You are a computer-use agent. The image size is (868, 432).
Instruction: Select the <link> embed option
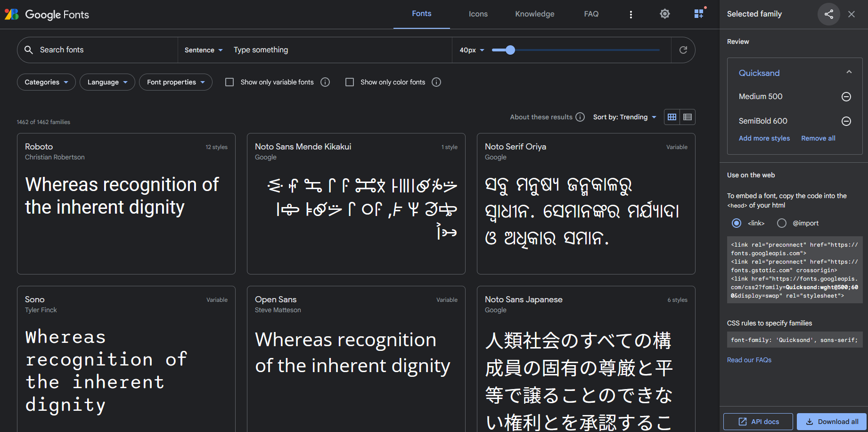pyautogui.click(x=737, y=223)
